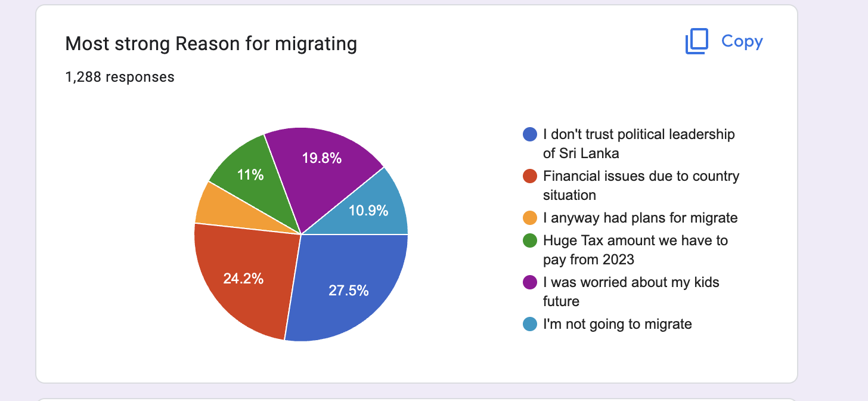Click the blue legend dot for political leadership
The width and height of the screenshot is (868, 401).
[530, 135]
